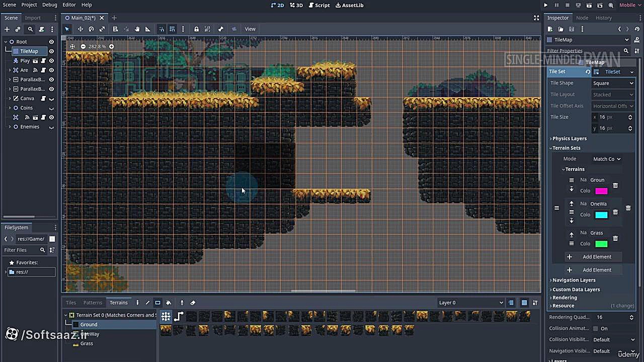Choose Connect mode in terrain tiles
The image size is (644, 362).
[x=166, y=317]
